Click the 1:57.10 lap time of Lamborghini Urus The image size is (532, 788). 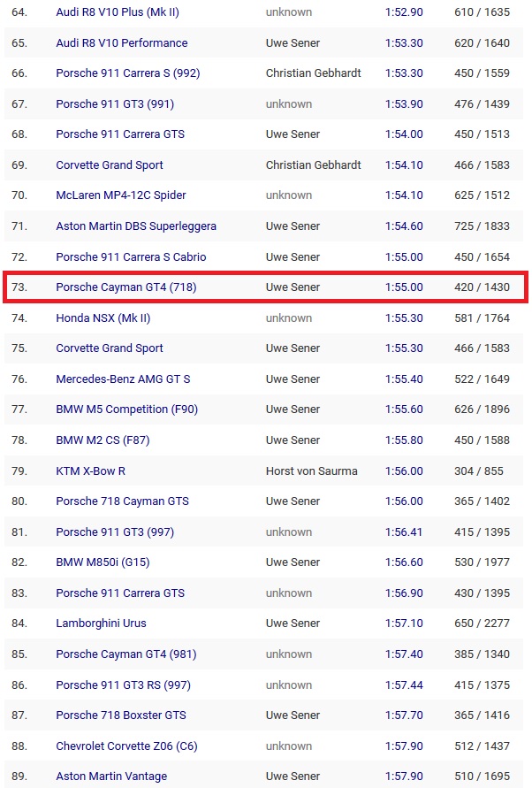(404, 624)
